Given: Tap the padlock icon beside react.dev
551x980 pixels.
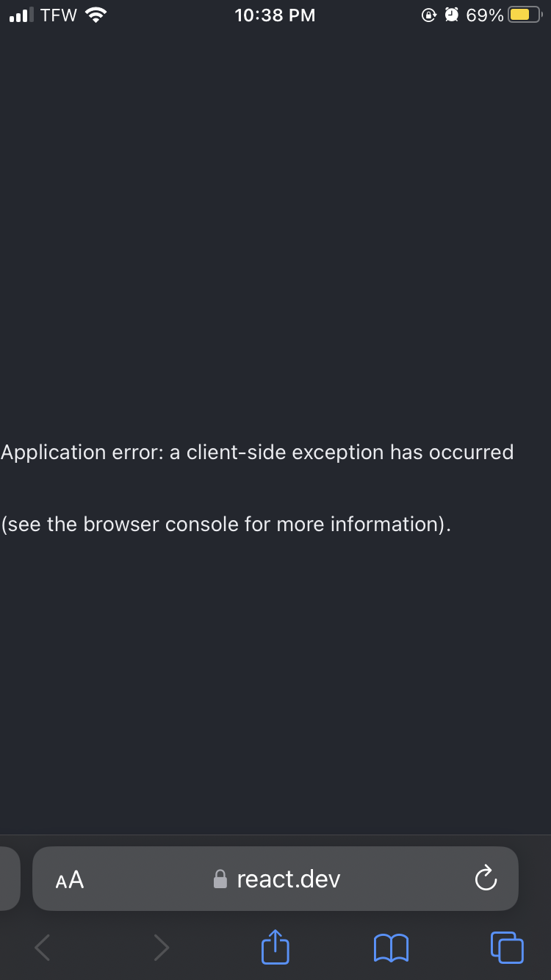Looking at the screenshot, I should pos(220,879).
